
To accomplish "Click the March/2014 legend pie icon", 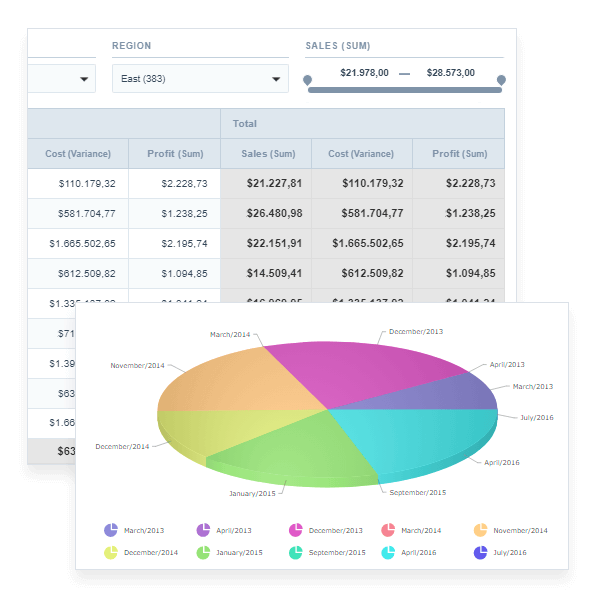I will tap(388, 531).
